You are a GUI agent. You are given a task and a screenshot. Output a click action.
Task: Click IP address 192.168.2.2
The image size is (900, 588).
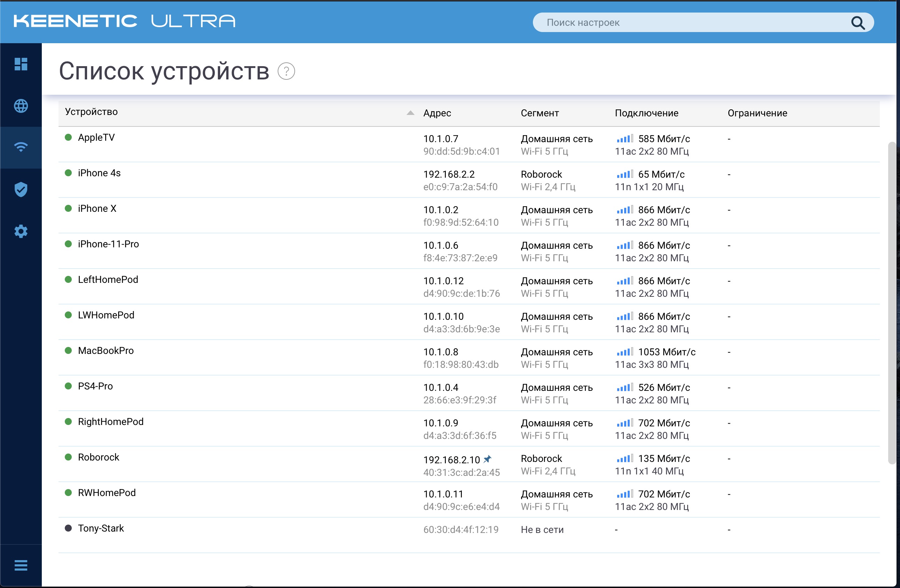(x=449, y=174)
